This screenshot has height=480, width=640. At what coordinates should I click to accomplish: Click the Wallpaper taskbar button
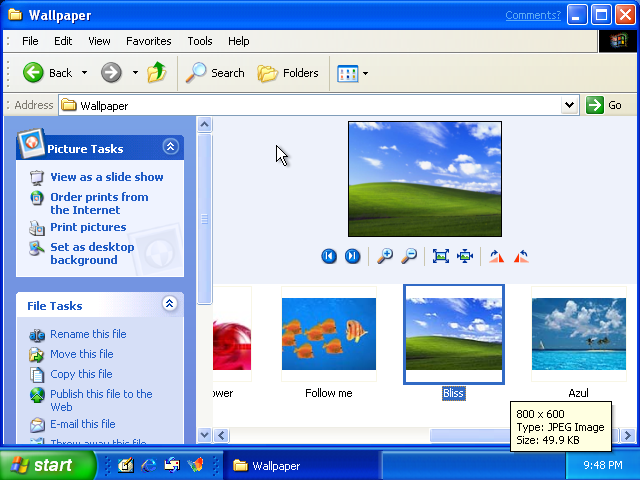click(302, 466)
